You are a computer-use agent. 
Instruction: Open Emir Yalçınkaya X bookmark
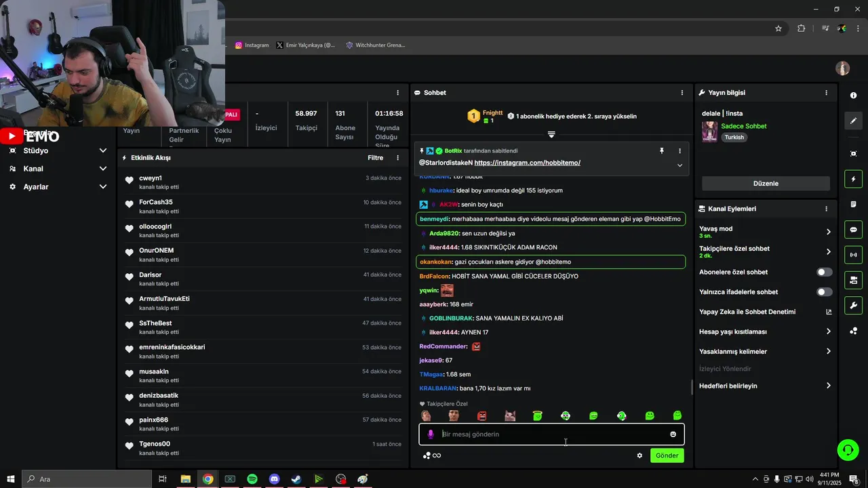[306, 45]
